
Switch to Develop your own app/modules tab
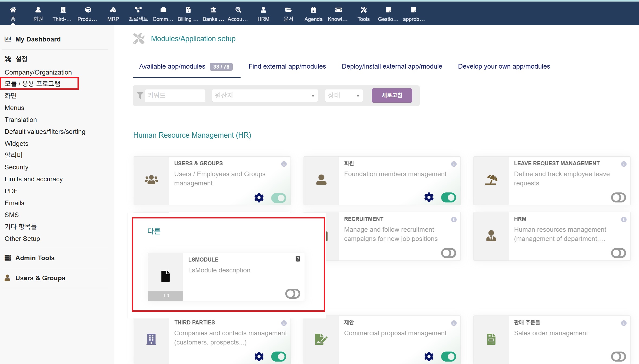point(504,66)
